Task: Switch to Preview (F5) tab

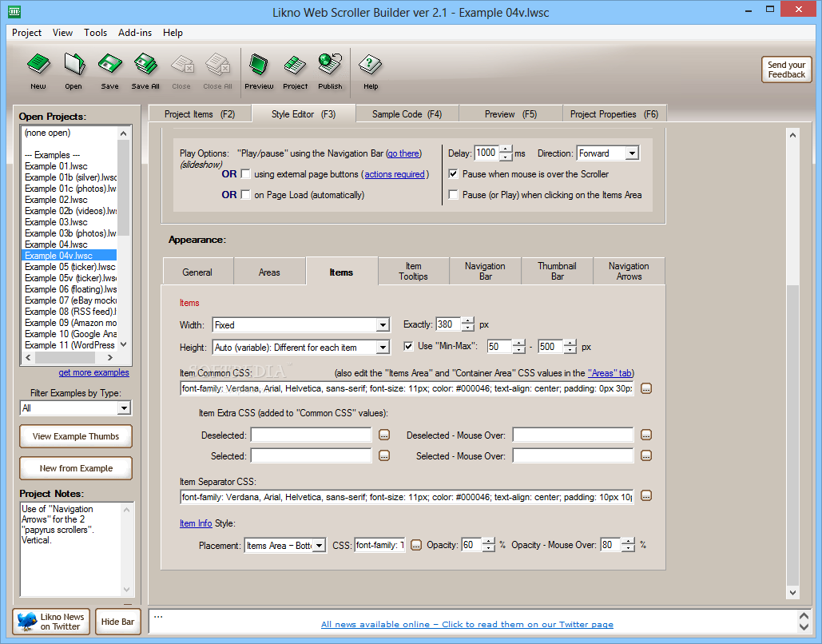Action: [x=510, y=113]
